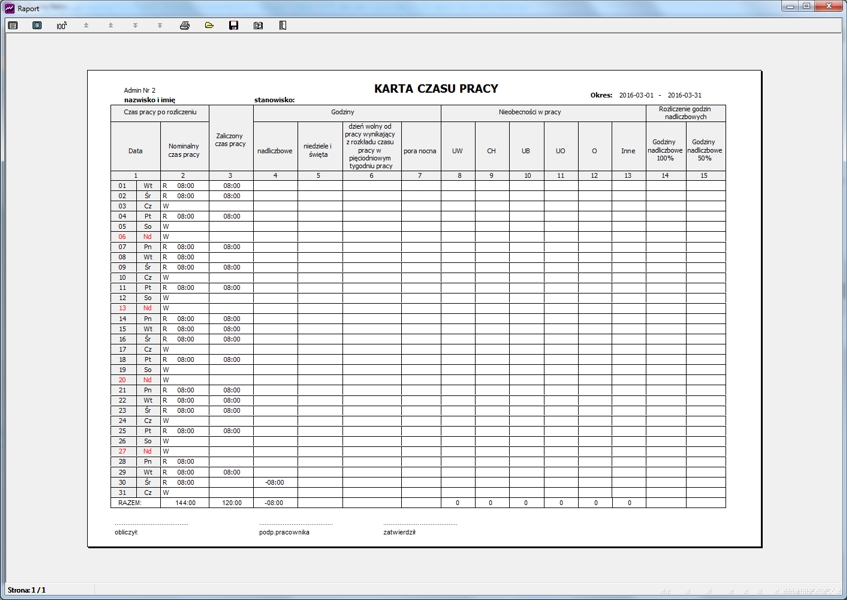847x600 pixels.
Task: Click the fit whole page zoom icon
Action: tap(13, 25)
